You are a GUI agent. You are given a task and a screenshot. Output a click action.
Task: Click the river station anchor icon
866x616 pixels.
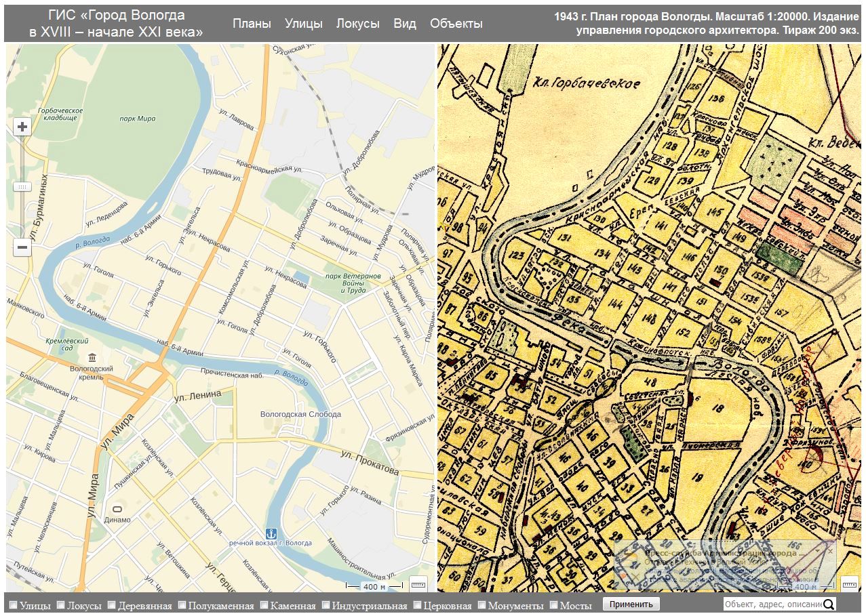271,533
